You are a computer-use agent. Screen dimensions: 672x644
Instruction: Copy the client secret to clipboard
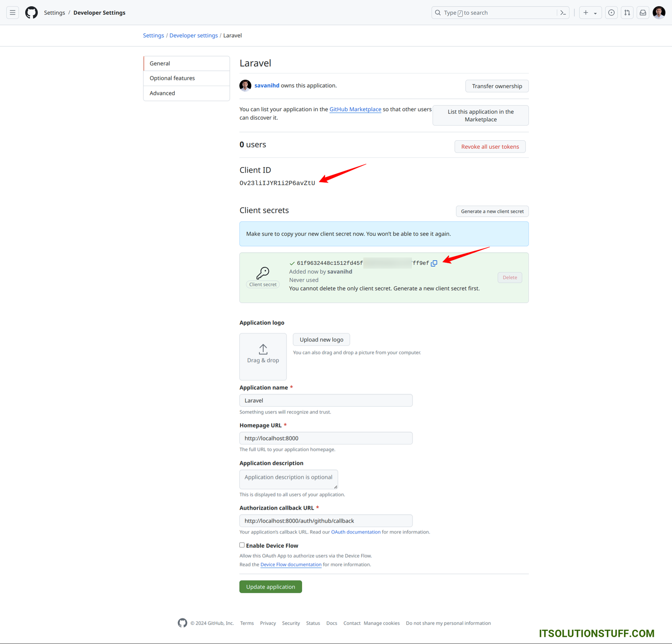point(434,263)
